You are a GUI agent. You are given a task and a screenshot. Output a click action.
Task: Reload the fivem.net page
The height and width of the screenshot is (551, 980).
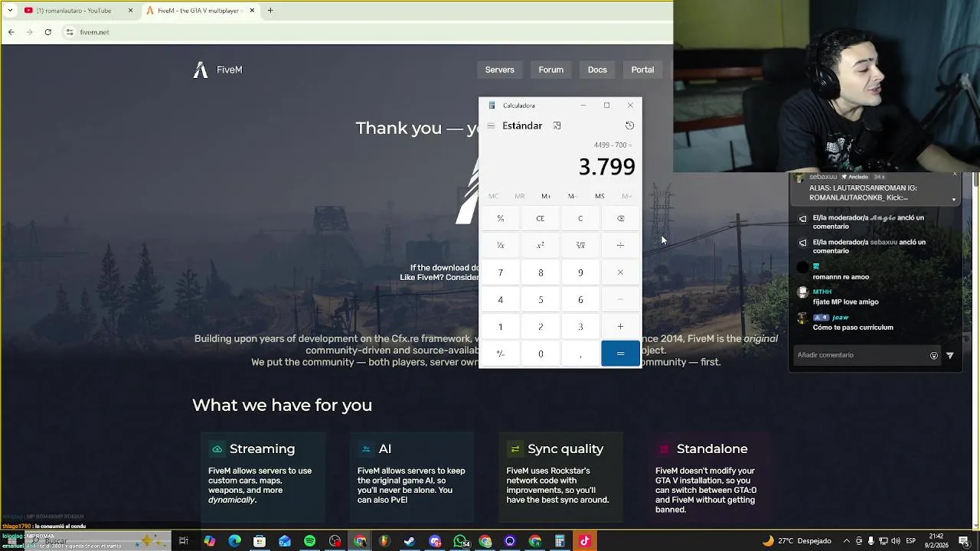(x=47, y=32)
